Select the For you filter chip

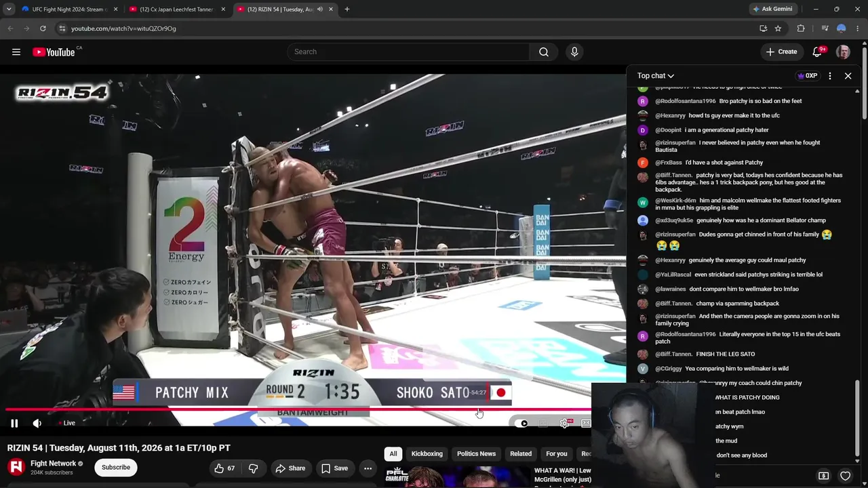pos(557,454)
